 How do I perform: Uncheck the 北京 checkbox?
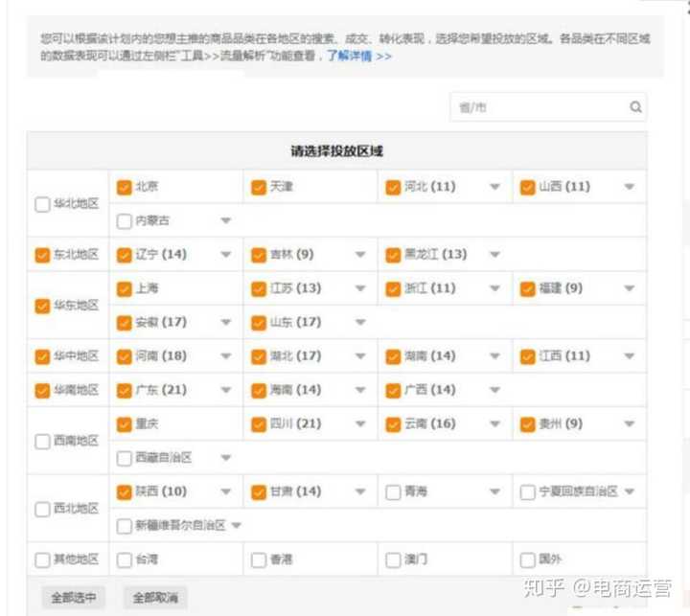coord(124,187)
